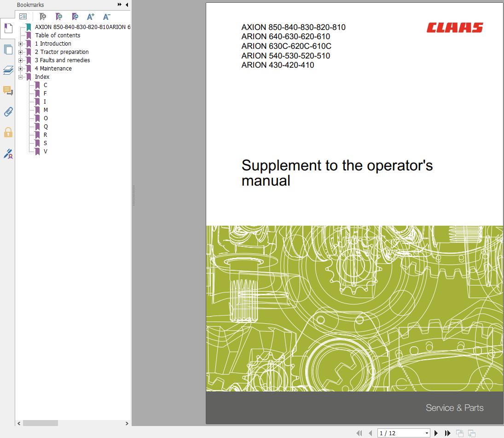
Task: Expand the 1 Introduction bookmark
Action: (x=20, y=44)
